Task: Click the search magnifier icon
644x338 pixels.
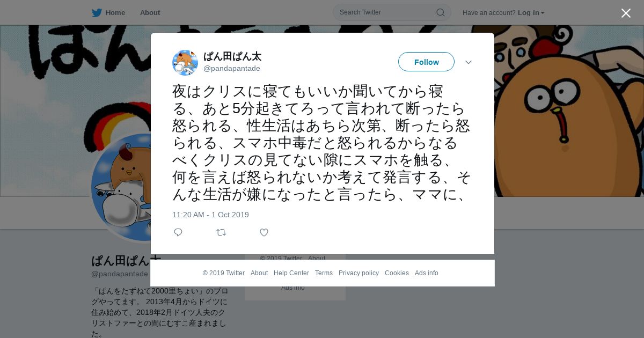Action: click(440, 12)
